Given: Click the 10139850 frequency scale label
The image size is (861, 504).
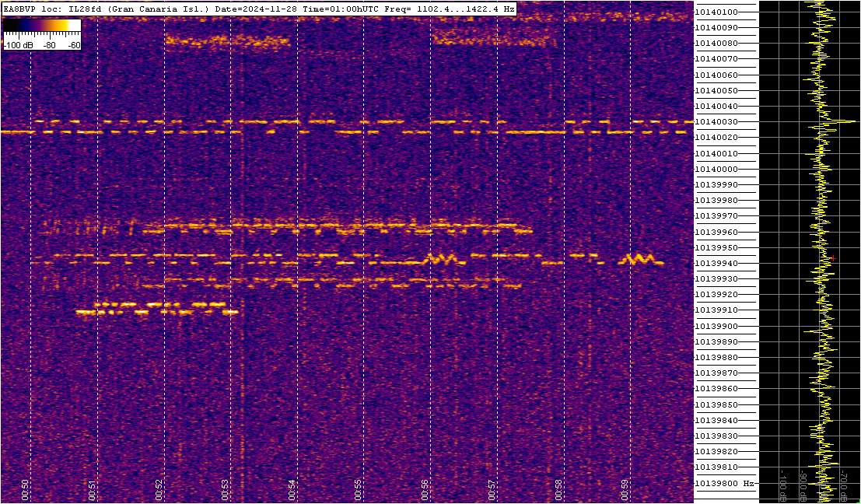Looking at the screenshot, I should [x=716, y=404].
